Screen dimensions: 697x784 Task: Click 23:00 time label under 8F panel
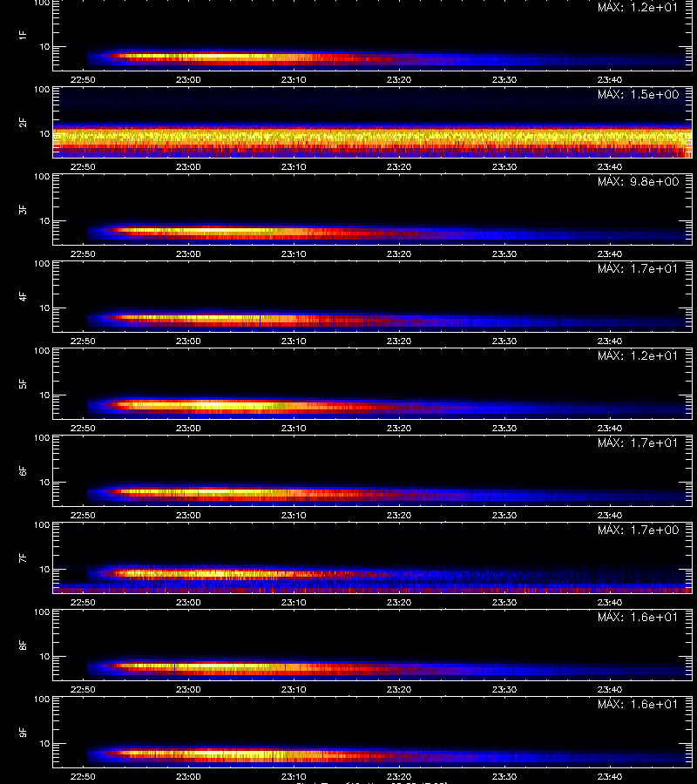coord(188,690)
